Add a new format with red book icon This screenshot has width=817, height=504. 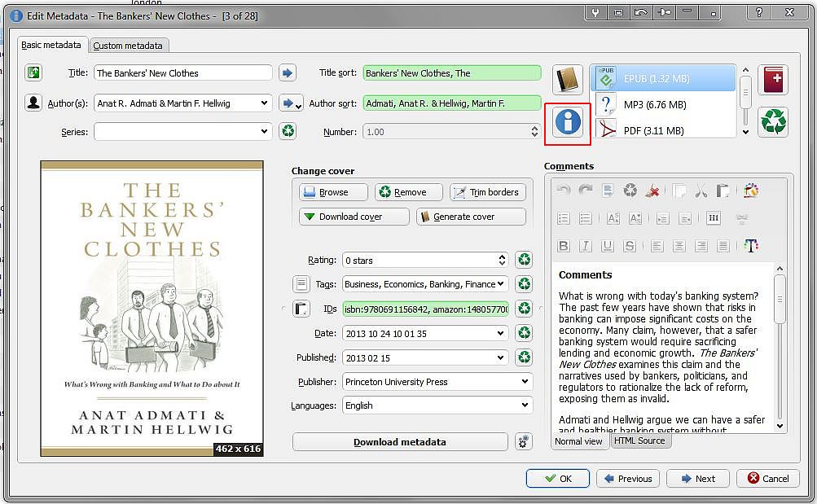(773, 80)
